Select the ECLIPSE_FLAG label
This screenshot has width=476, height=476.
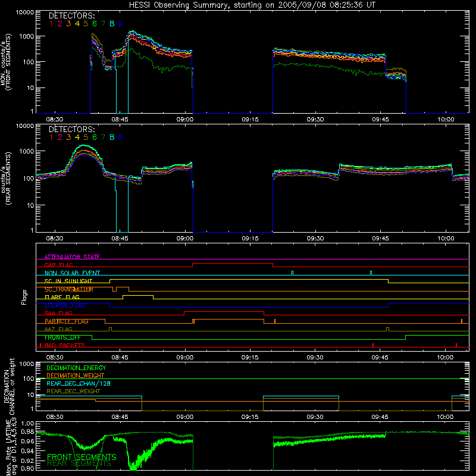(65, 305)
